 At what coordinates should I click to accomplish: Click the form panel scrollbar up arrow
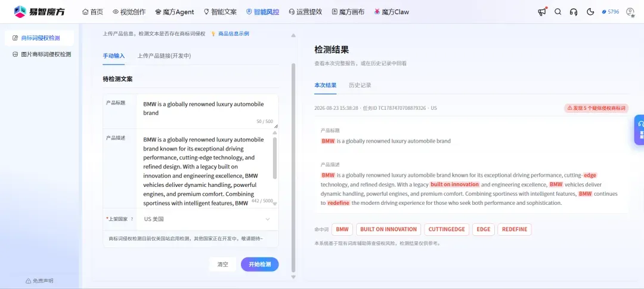pyautogui.click(x=293, y=35)
